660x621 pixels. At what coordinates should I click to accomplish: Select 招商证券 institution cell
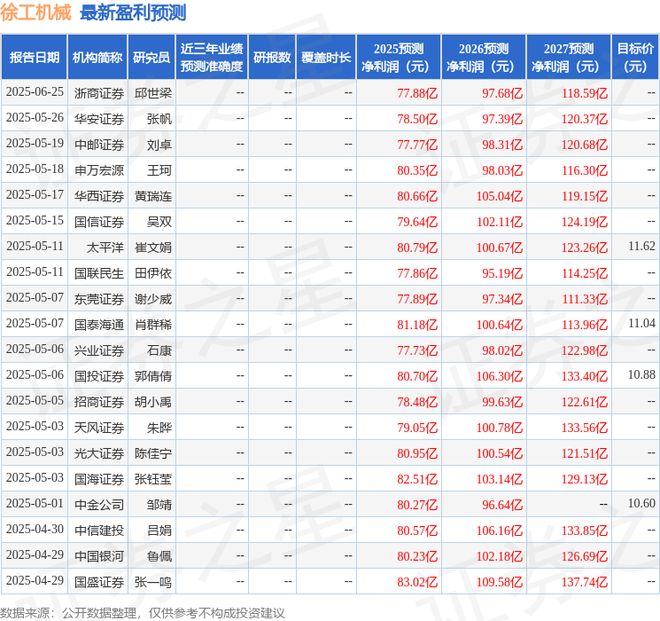pyautogui.click(x=99, y=402)
